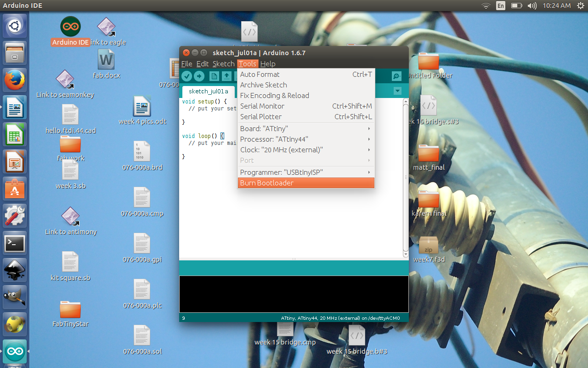Screen dimensions: 588x368
Task: Launch GIMP from the dock
Action: [x=15, y=298]
